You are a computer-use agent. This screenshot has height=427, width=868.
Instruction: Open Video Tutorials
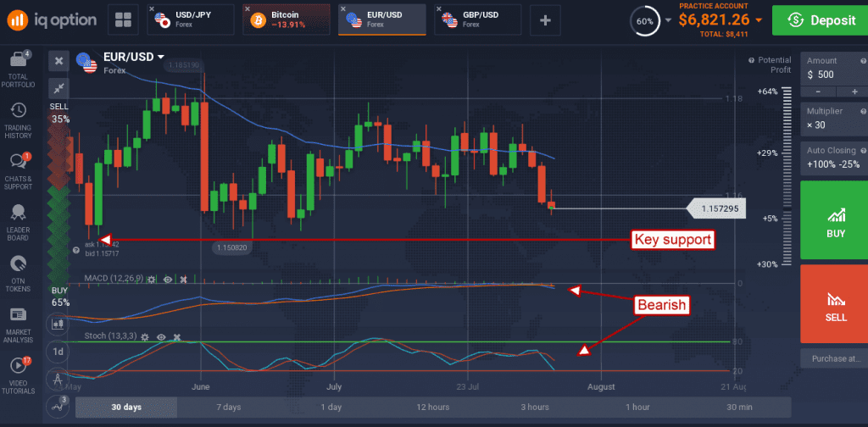pos(19,375)
